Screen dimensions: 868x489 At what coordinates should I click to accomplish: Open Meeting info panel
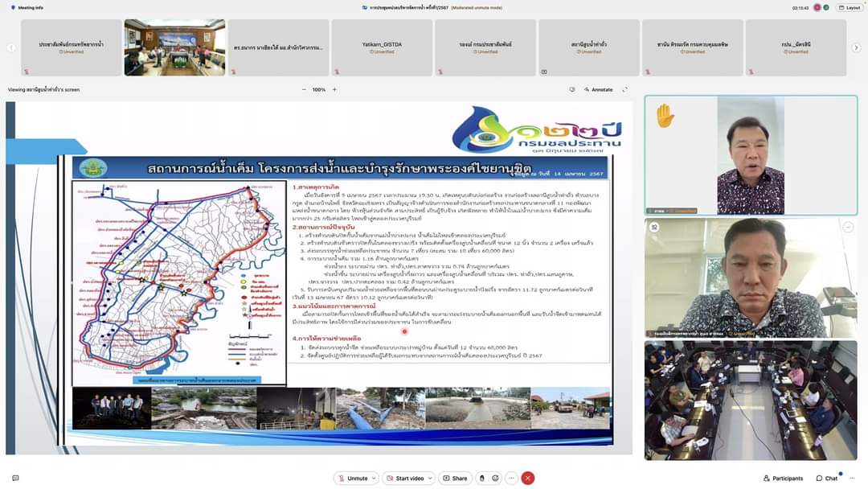coord(27,8)
